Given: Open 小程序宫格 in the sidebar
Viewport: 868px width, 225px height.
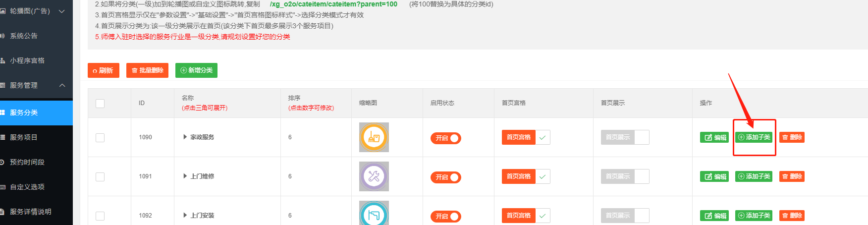Looking at the screenshot, I should 27,60.
